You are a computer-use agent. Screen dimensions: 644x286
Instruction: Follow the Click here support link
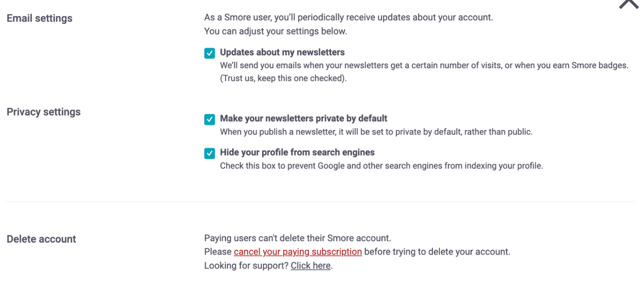point(310,265)
